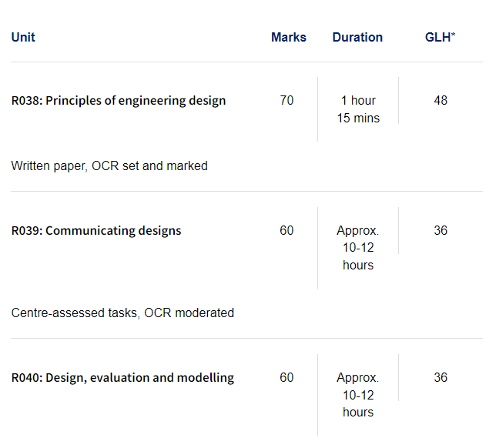This screenshot has height=448, width=489.
Task: Click Centre-assessed tasks, OCR moderated text
Action: [122, 313]
